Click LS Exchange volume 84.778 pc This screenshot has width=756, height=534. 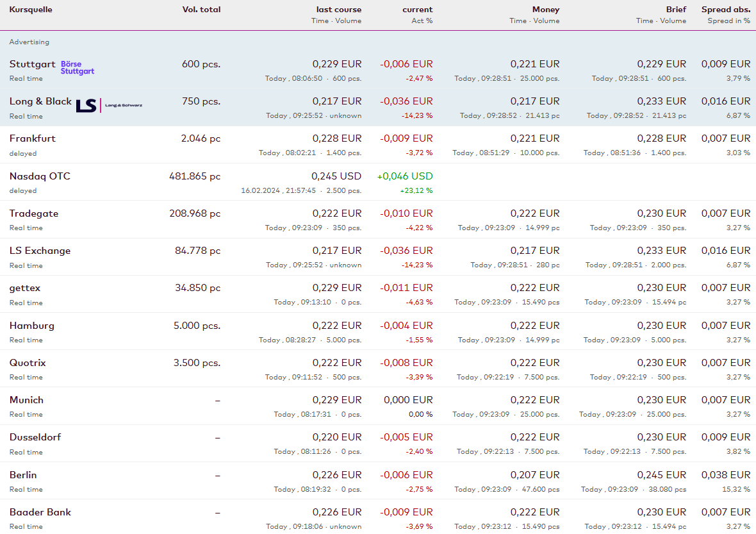[x=198, y=251]
